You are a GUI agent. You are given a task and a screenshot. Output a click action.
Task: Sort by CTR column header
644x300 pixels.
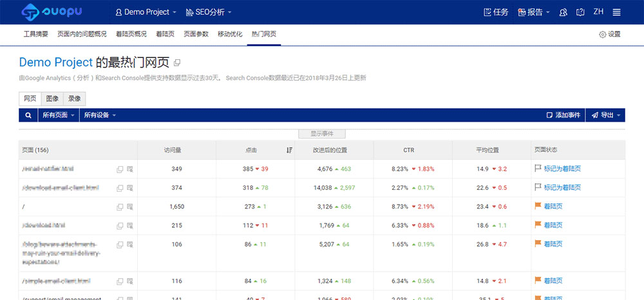(409, 150)
